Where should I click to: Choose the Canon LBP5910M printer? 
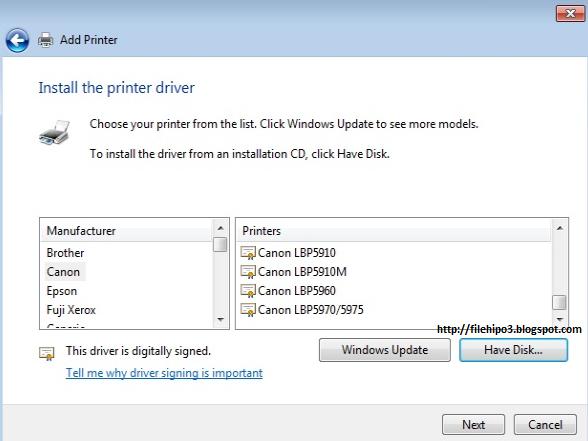302,272
